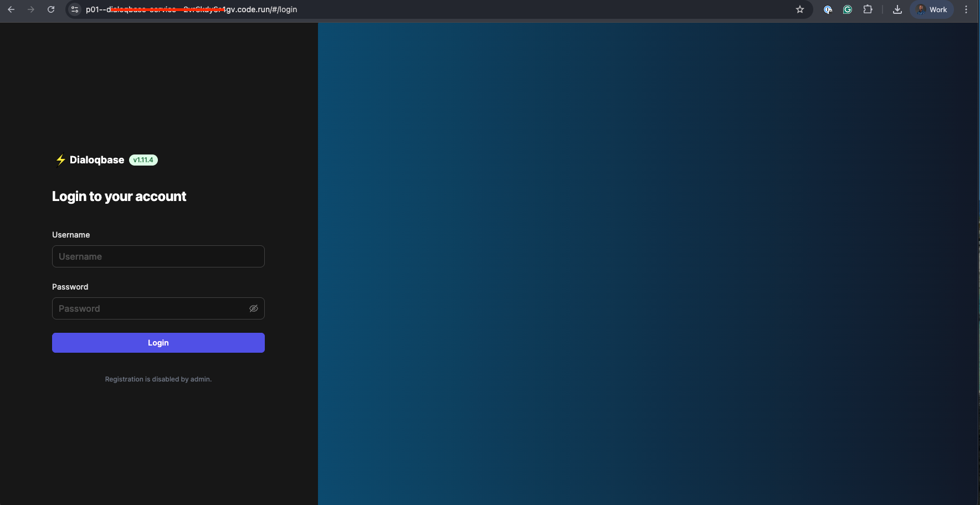Open site information icon in address bar
Image resolution: width=980 pixels, height=505 pixels.
75,9
